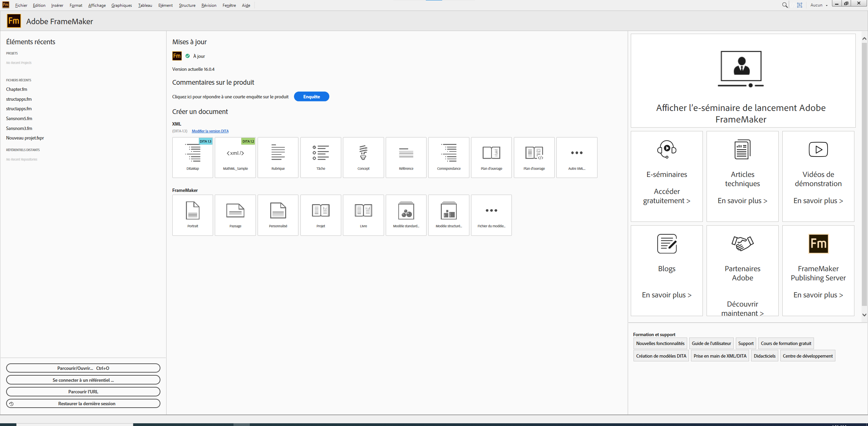Open Autre XML options
Image resolution: width=868 pixels, height=426 pixels.
pyautogui.click(x=576, y=157)
